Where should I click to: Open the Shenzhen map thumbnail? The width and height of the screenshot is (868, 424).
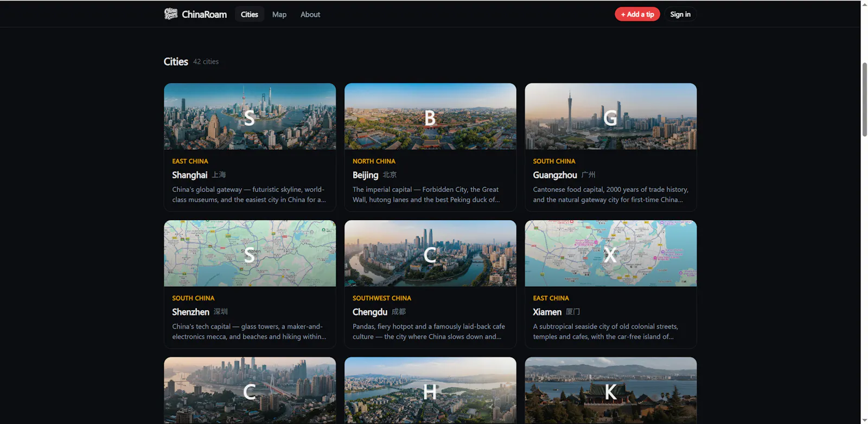(250, 253)
